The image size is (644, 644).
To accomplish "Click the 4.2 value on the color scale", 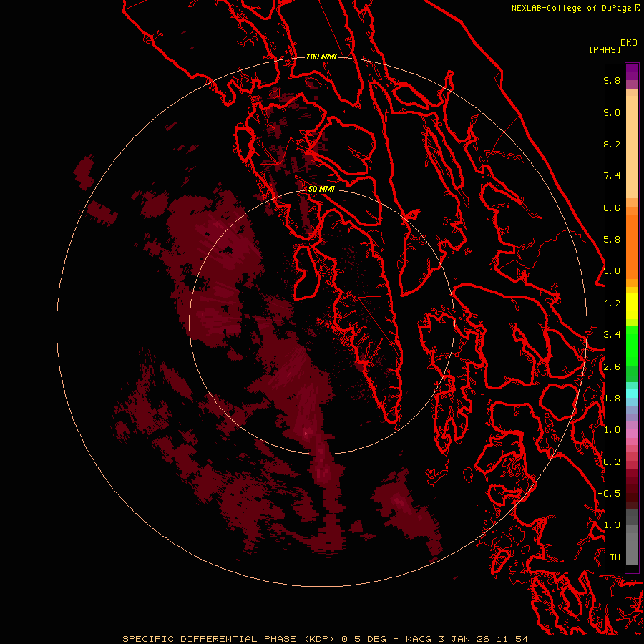I will [x=612, y=303].
